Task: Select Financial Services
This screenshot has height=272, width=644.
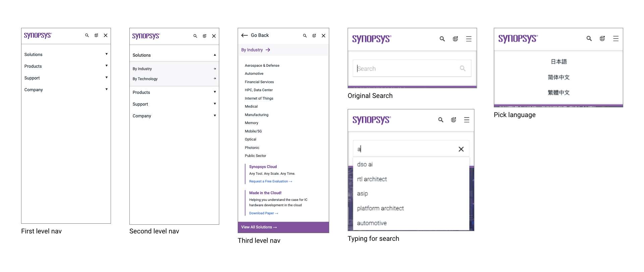Action: pyautogui.click(x=259, y=82)
